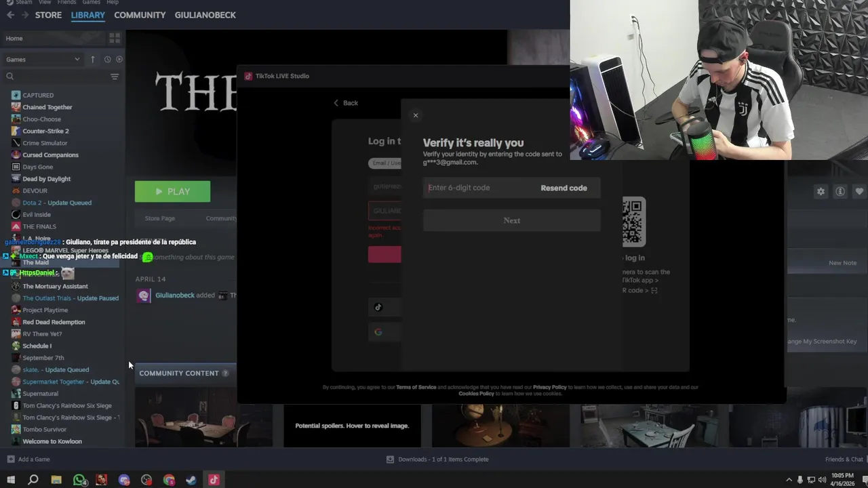Open Downloads status bar
This screenshot has height=488, width=868.
437,460
